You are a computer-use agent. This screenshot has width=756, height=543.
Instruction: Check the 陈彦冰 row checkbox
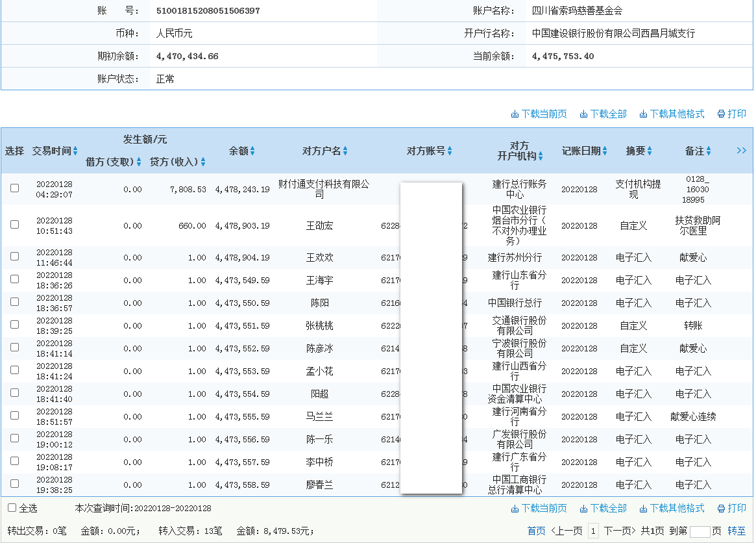[15, 347]
